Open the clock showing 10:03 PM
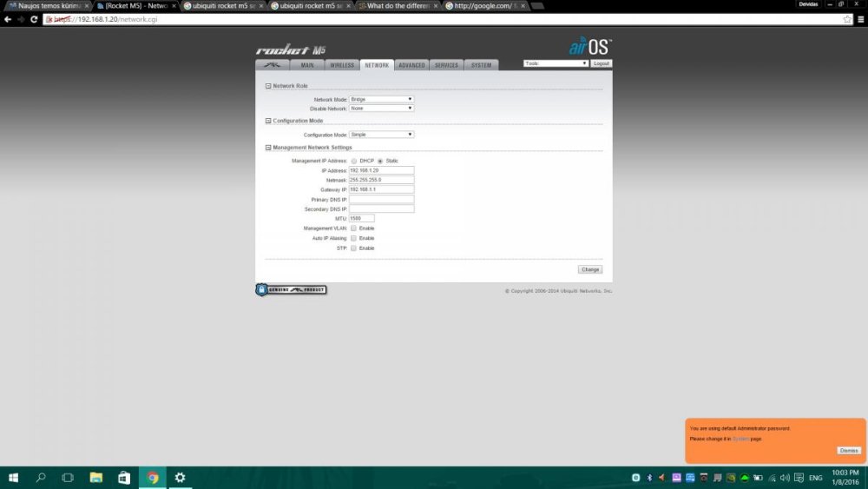868x489 pixels. [845, 478]
